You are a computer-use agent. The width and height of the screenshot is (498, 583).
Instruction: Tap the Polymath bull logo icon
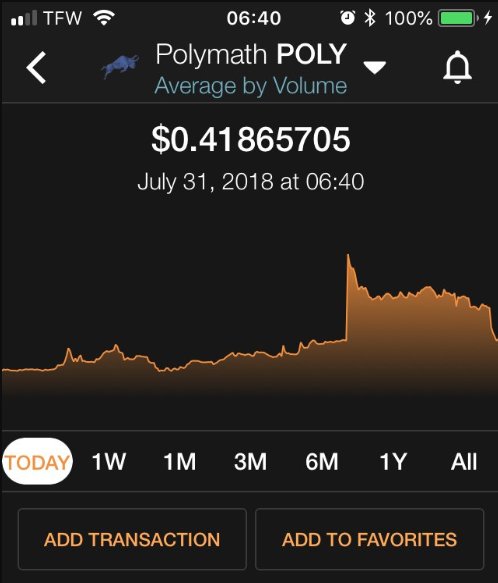pos(120,66)
